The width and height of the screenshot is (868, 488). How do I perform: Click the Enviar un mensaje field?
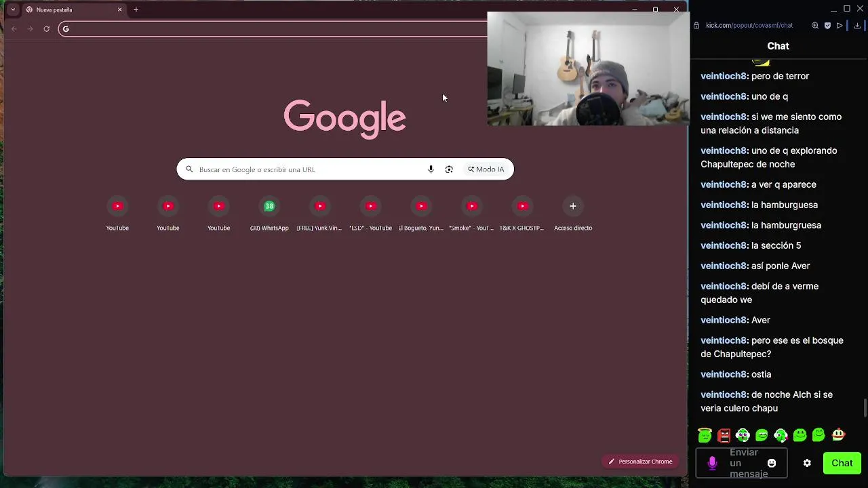click(742, 463)
